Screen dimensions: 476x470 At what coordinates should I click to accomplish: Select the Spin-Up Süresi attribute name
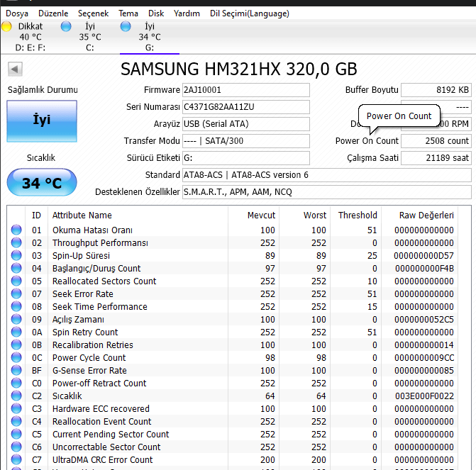pos(81,256)
